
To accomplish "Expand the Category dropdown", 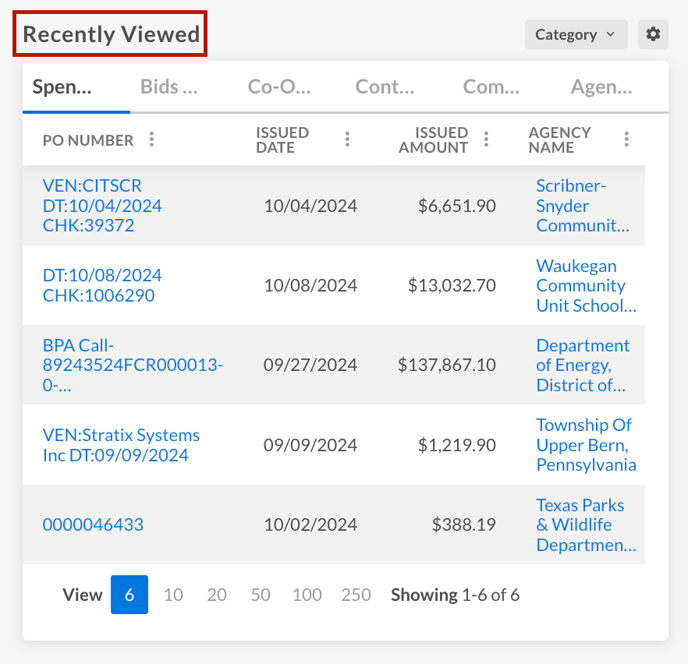I will click(x=576, y=34).
